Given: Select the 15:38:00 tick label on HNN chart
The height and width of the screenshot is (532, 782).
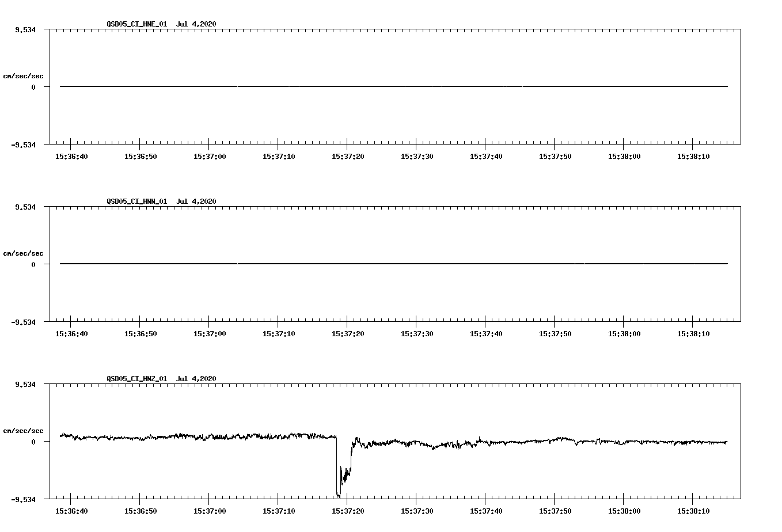Looking at the screenshot, I should (x=624, y=334).
